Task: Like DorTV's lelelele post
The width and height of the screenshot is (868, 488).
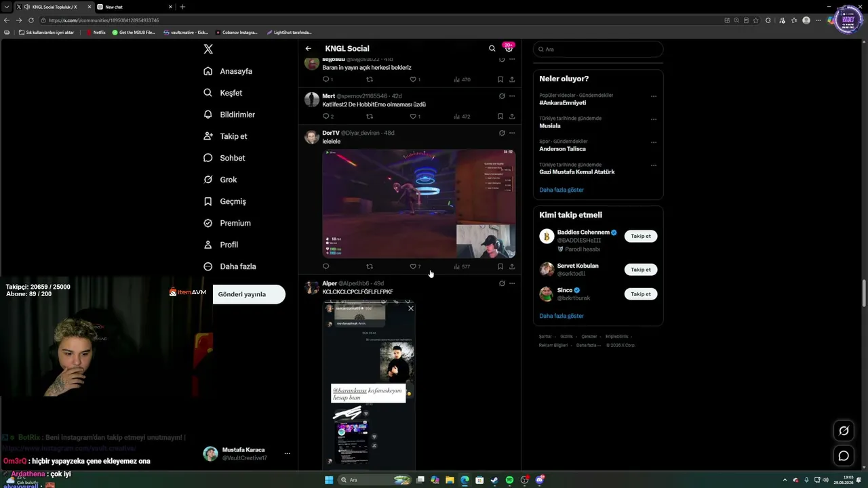Action: 413,266
